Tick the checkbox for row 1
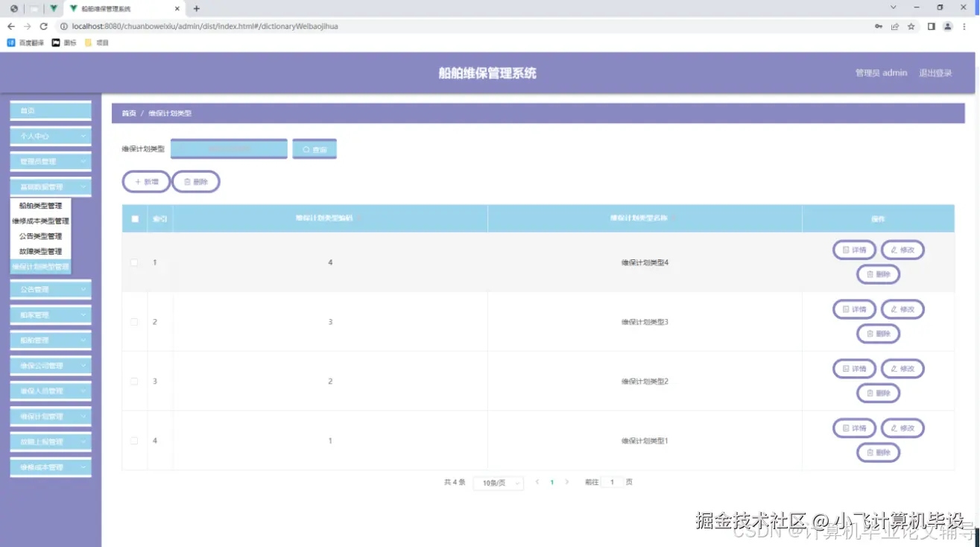 click(134, 262)
